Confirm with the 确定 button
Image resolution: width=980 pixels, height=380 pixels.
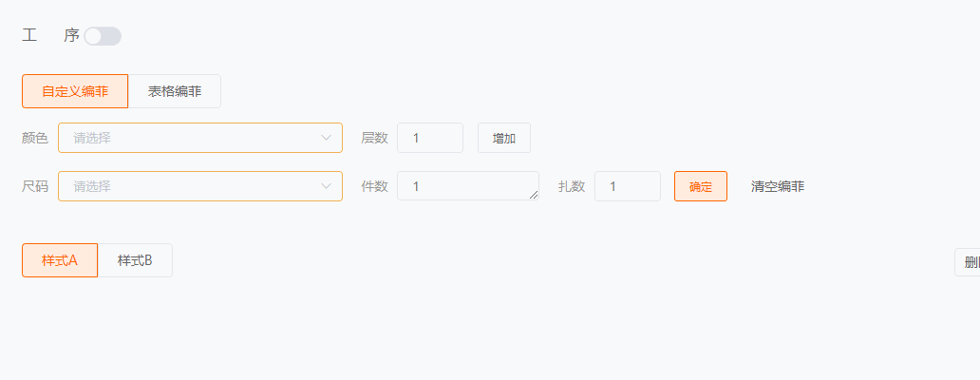pyautogui.click(x=701, y=186)
